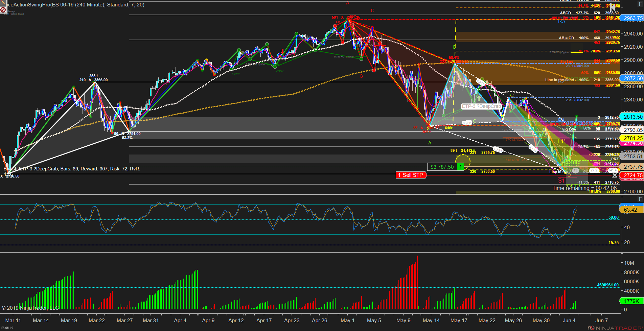Click the ETP-3 ?DeepCrab pattern label

click(481, 107)
